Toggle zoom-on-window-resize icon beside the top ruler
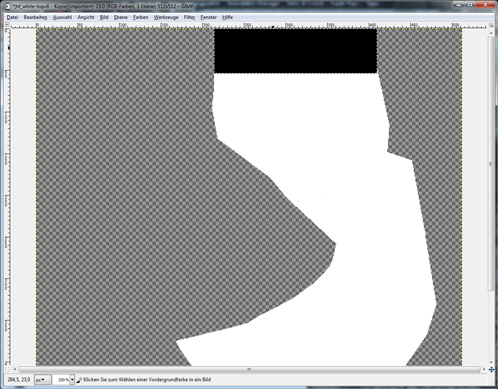This screenshot has height=389, width=498. [491, 25]
